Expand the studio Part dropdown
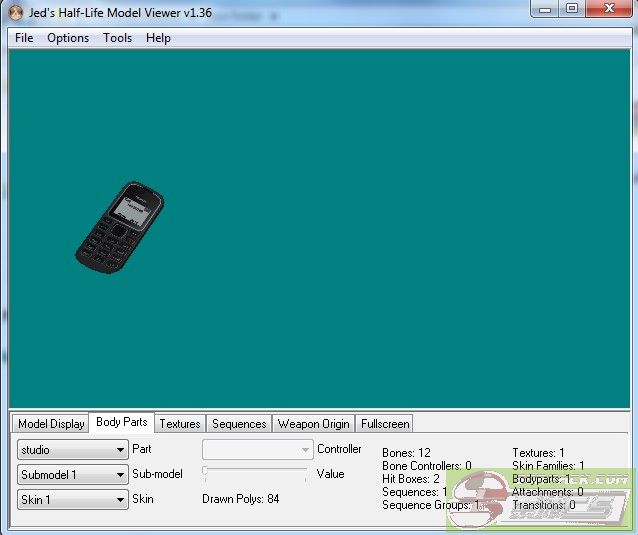Viewport: 638px width, 535px height. (x=73, y=450)
